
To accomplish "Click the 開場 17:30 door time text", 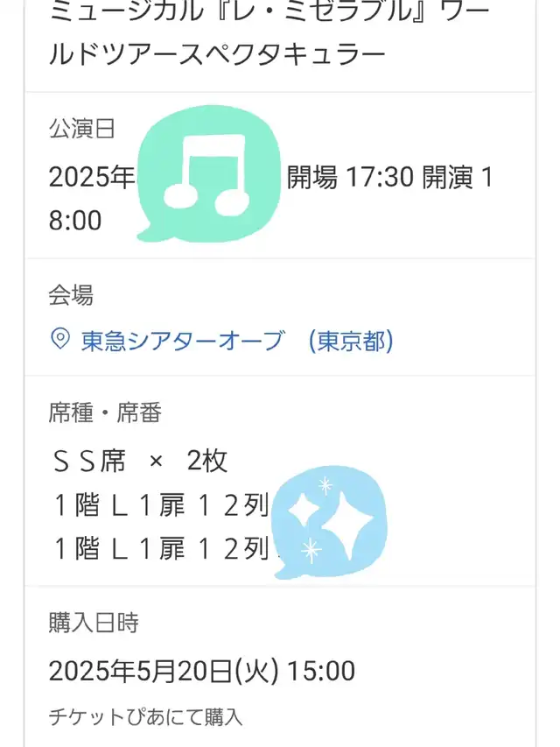I will point(351,177).
